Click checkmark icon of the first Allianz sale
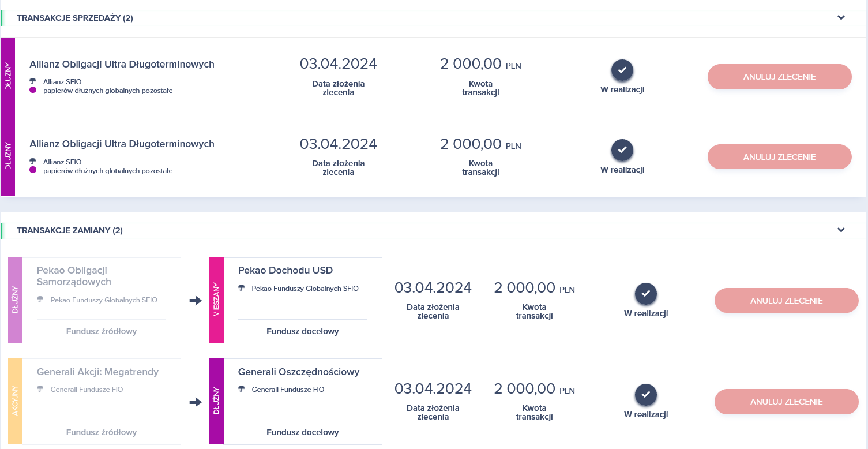Screen dimensions: 868x449 [622, 70]
